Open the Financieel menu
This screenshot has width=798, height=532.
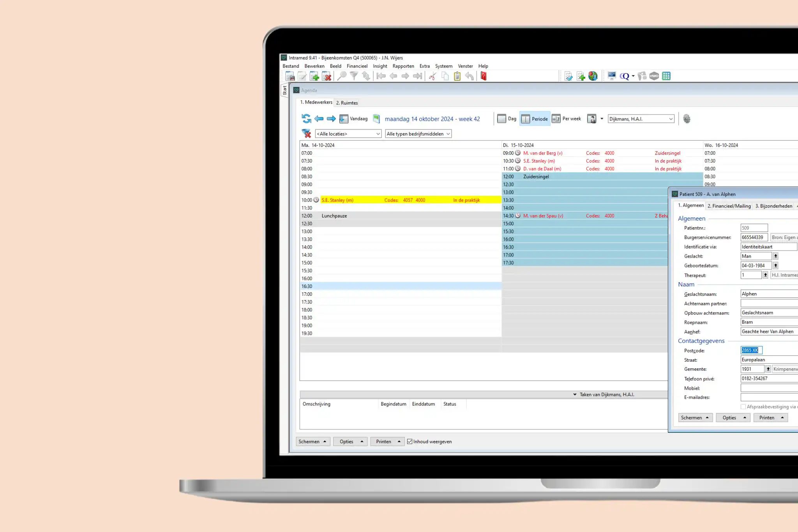coord(357,66)
